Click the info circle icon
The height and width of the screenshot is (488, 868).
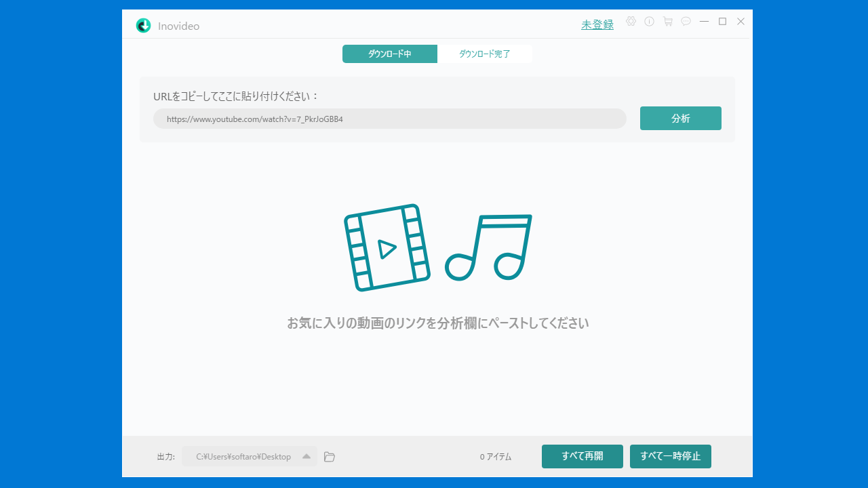pyautogui.click(x=649, y=22)
